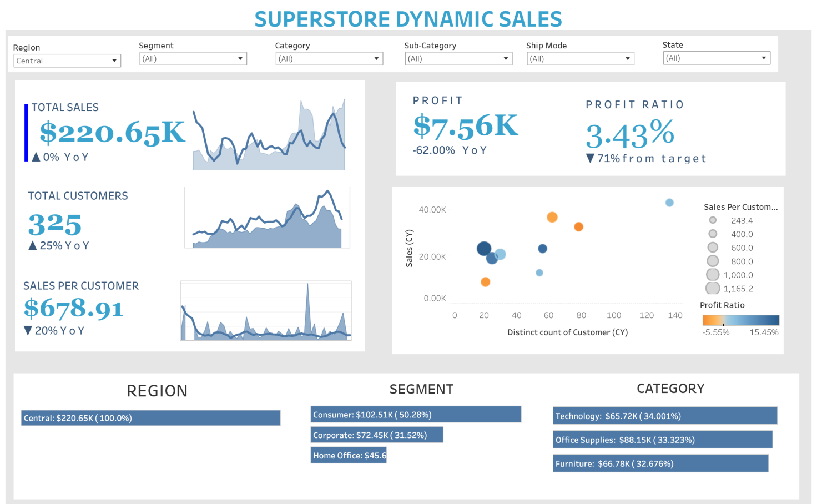Click the Superstore Dynamic Sales title
Viewport: 817px width, 504px height.
[408, 19]
